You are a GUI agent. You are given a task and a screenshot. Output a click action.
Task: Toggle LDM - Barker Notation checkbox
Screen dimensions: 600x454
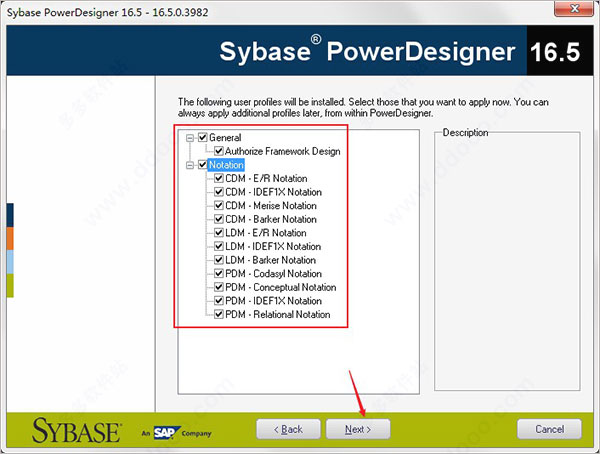pyautogui.click(x=218, y=260)
